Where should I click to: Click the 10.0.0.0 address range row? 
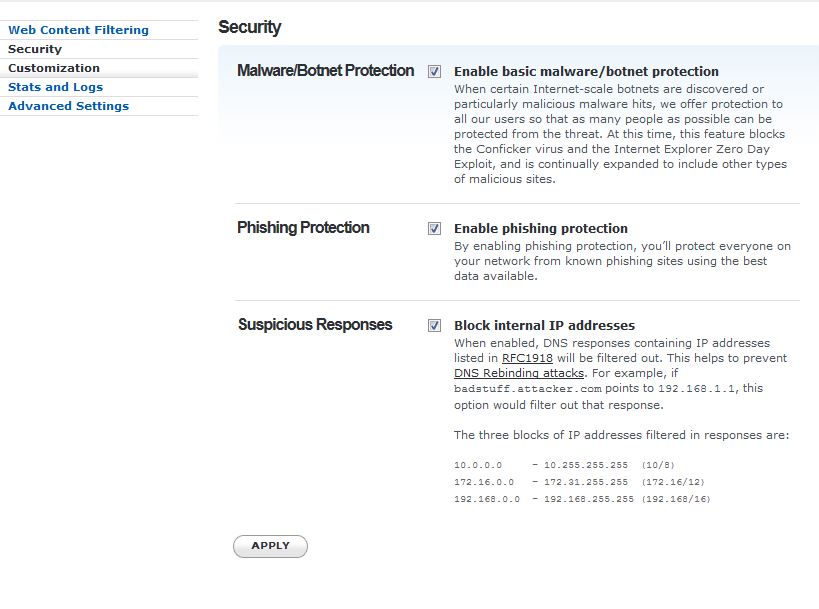(x=582, y=466)
